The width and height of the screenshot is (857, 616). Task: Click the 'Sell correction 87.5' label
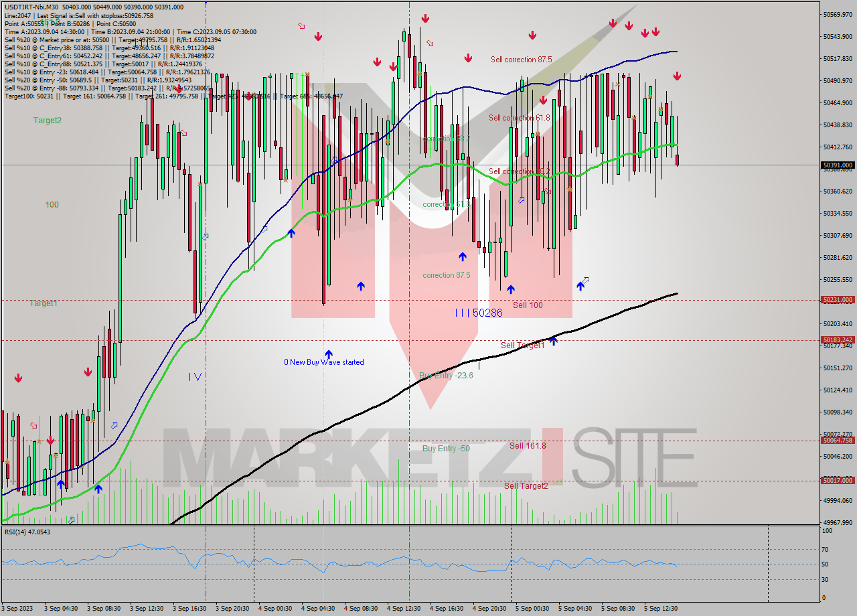[x=522, y=60]
